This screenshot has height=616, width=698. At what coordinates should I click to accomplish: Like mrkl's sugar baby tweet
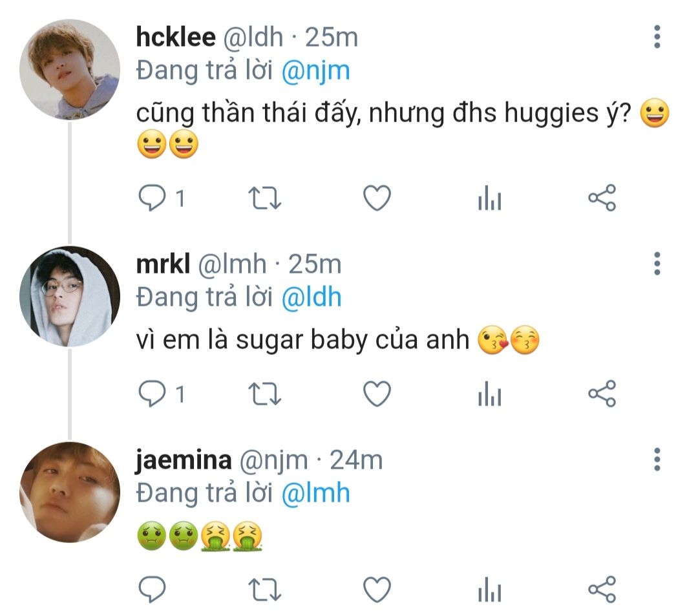point(376,394)
